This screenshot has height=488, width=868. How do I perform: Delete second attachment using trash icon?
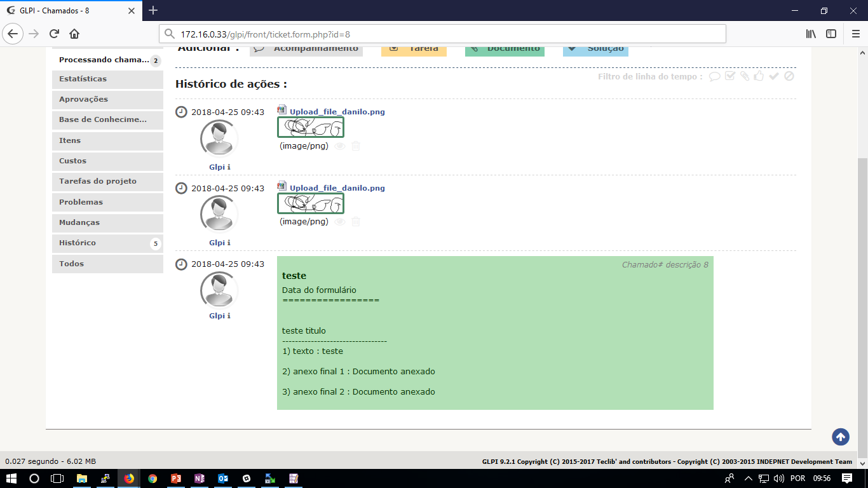(x=355, y=222)
